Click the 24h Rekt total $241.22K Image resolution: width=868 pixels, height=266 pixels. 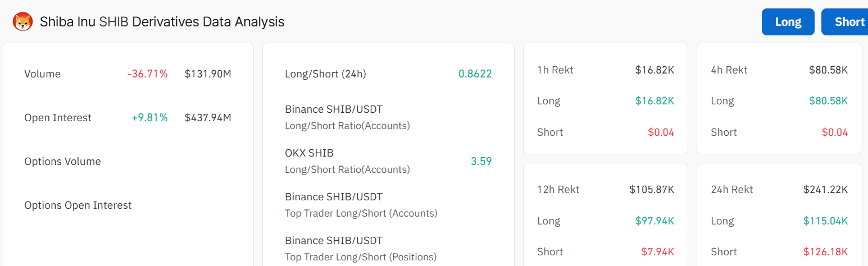coord(825,190)
